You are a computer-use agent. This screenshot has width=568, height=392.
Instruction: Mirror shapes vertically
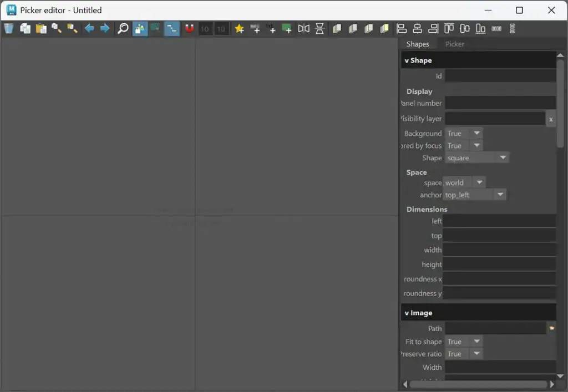tap(319, 28)
